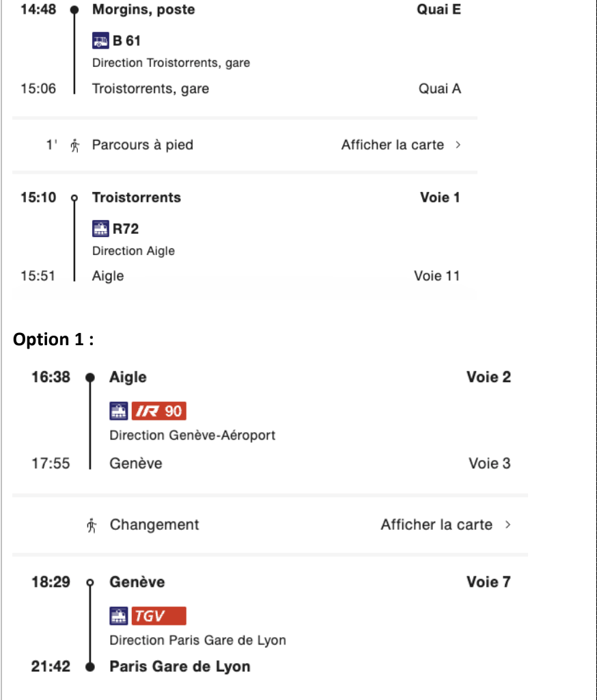Click the Troistorrents station at 15:10
Image resolution: width=597 pixels, height=700 pixels.
point(137,198)
